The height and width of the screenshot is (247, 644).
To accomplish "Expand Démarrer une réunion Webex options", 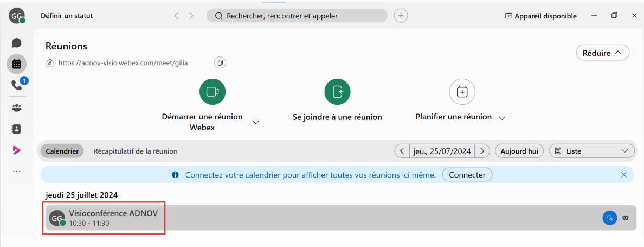I will point(256,122).
